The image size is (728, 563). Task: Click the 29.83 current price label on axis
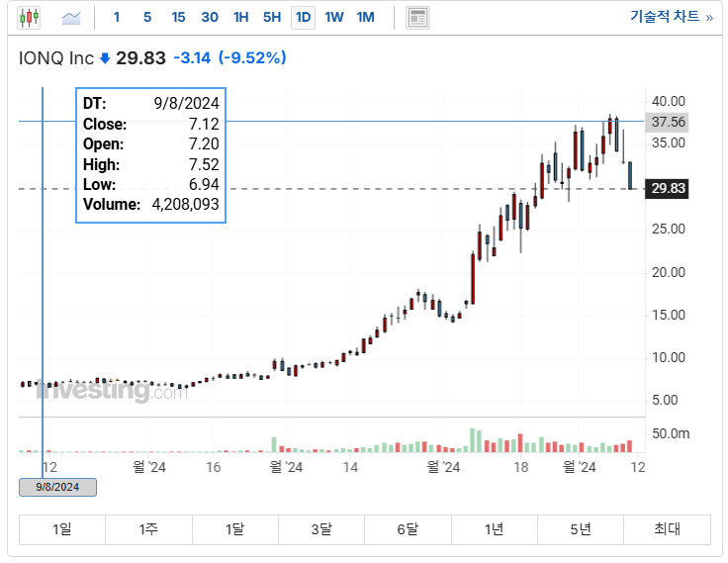pyautogui.click(x=668, y=189)
